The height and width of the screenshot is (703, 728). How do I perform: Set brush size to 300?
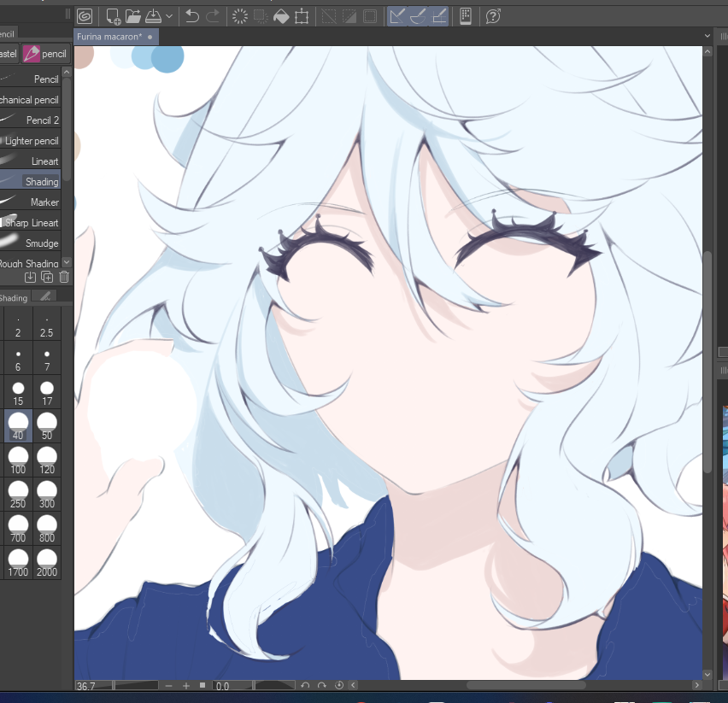pos(47,495)
